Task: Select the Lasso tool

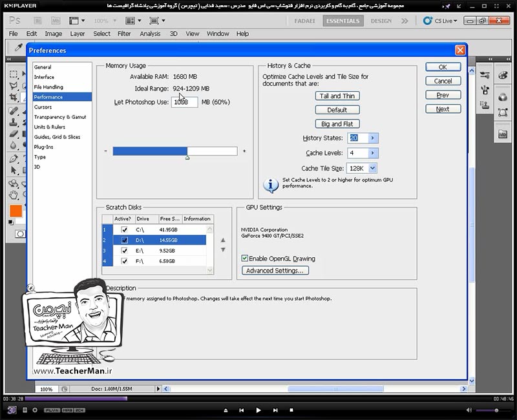Action: (14, 86)
